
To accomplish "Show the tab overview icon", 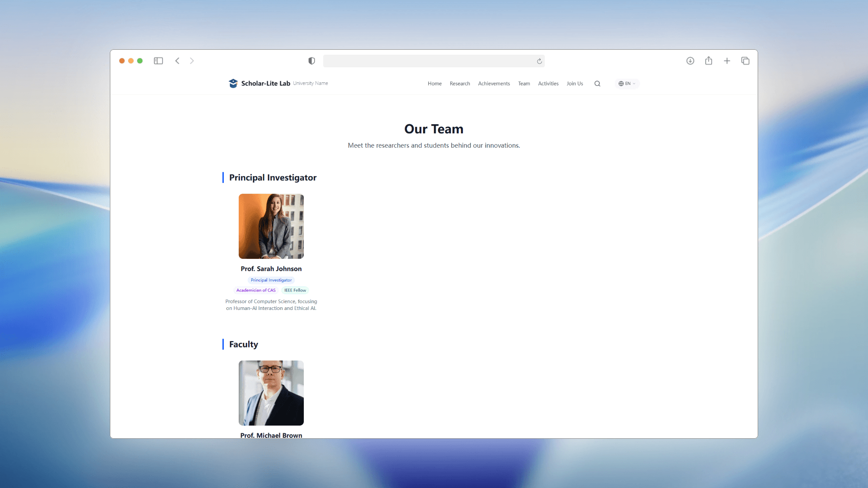I will 745,61.
